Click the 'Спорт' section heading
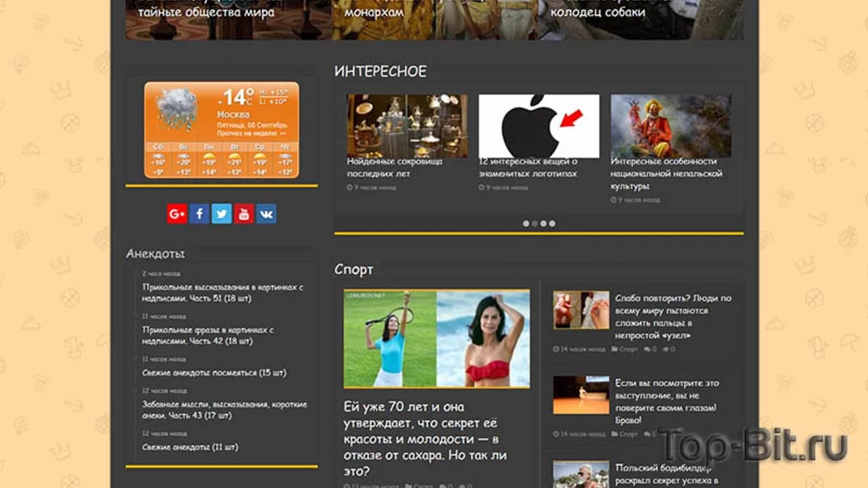The height and width of the screenshot is (488, 868). pyautogui.click(x=354, y=270)
